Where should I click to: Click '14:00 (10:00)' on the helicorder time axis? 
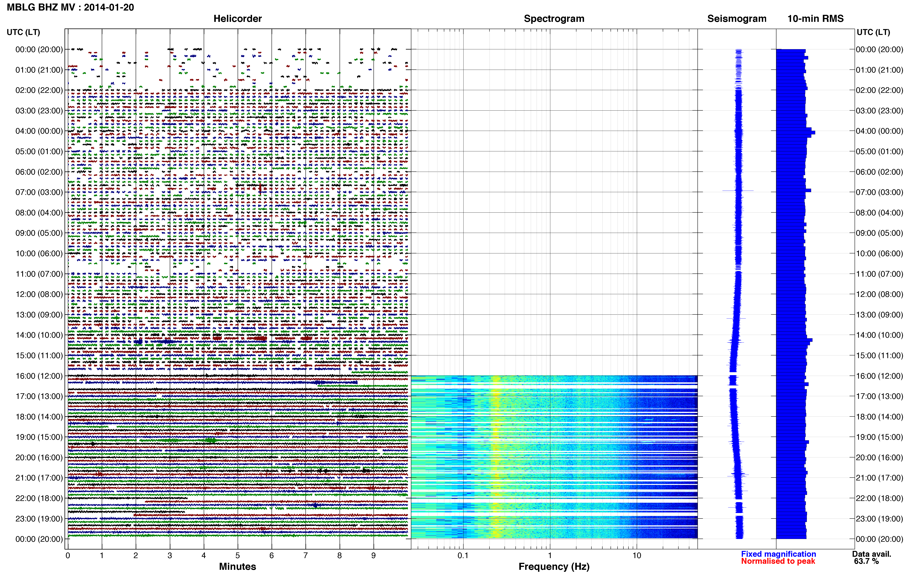click(39, 335)
